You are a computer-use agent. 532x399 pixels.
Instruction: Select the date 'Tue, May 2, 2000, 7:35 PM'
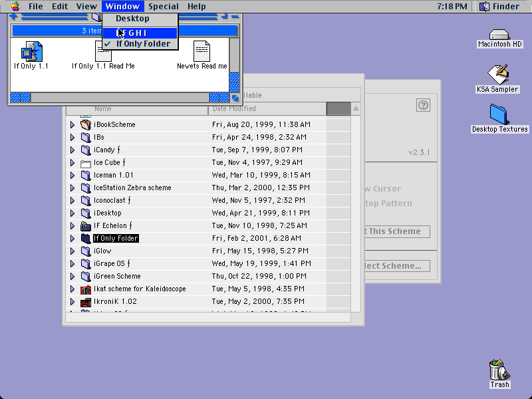tap(258, 302)
